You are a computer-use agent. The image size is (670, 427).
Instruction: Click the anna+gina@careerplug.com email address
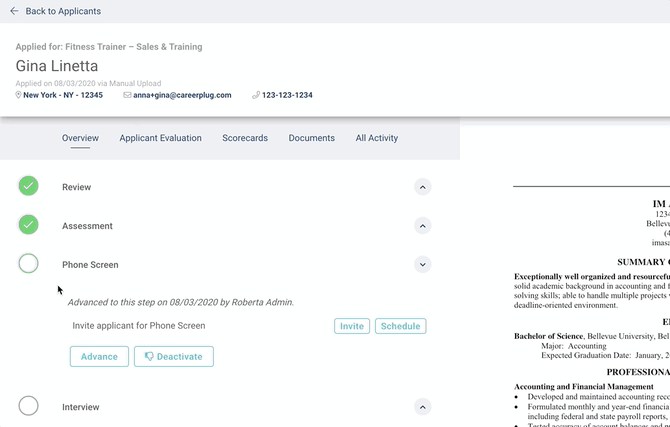coord(183,95)
